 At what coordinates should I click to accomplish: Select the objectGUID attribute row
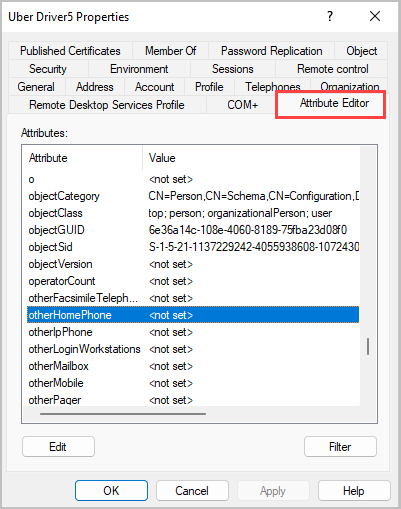tap(193, 230)
